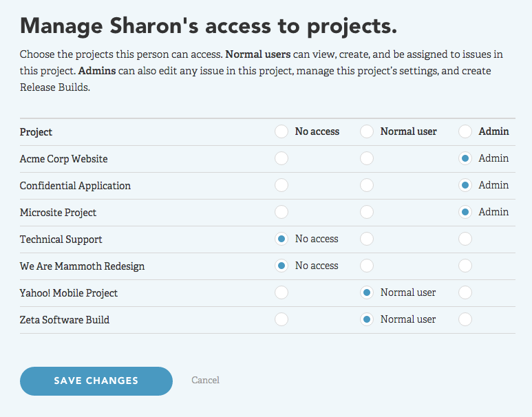Image resolution: width=532 pixels, height=417 pixels.
Task: Set Confidential Application to Normal user
Action: pos(367,185)
